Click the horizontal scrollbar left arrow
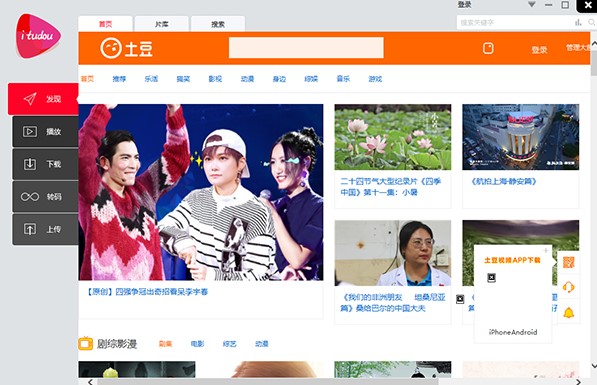 tap(90, 382)
